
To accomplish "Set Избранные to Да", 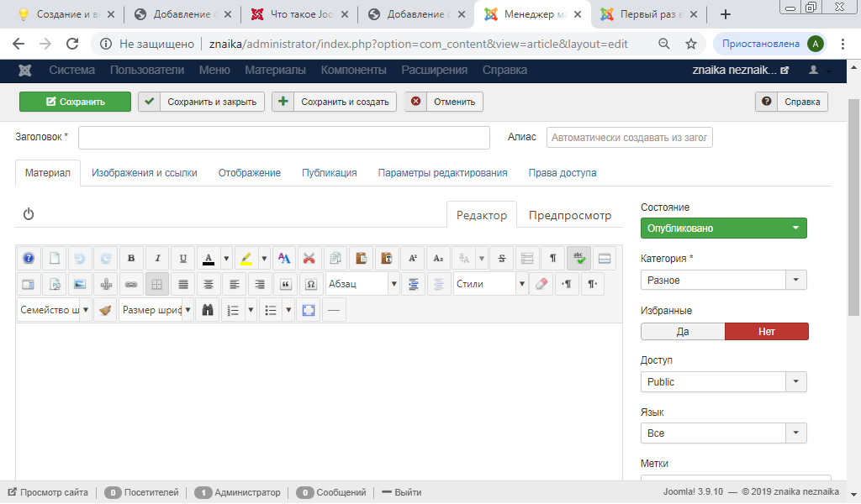I will point(683,331).
